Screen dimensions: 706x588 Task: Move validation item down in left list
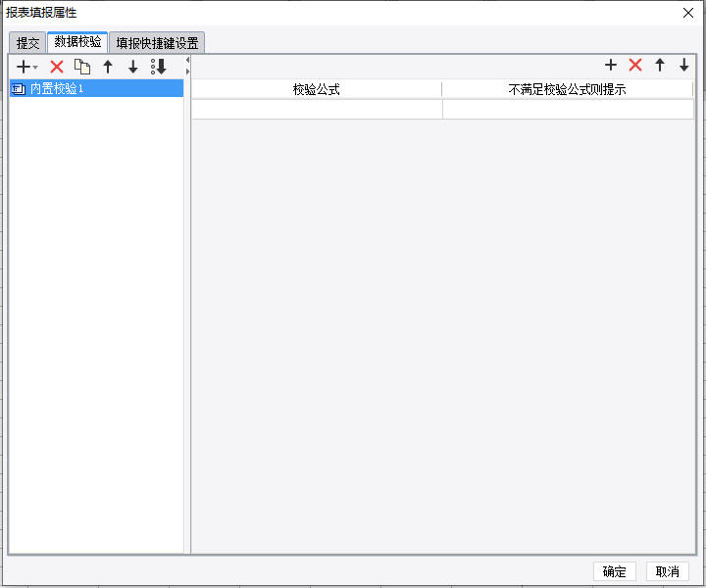(x=132, y=67)
